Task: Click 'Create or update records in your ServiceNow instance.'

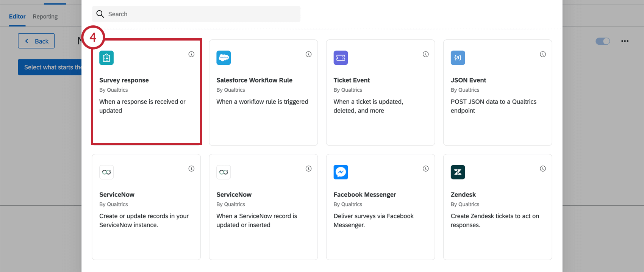Action: click(144, 220)
